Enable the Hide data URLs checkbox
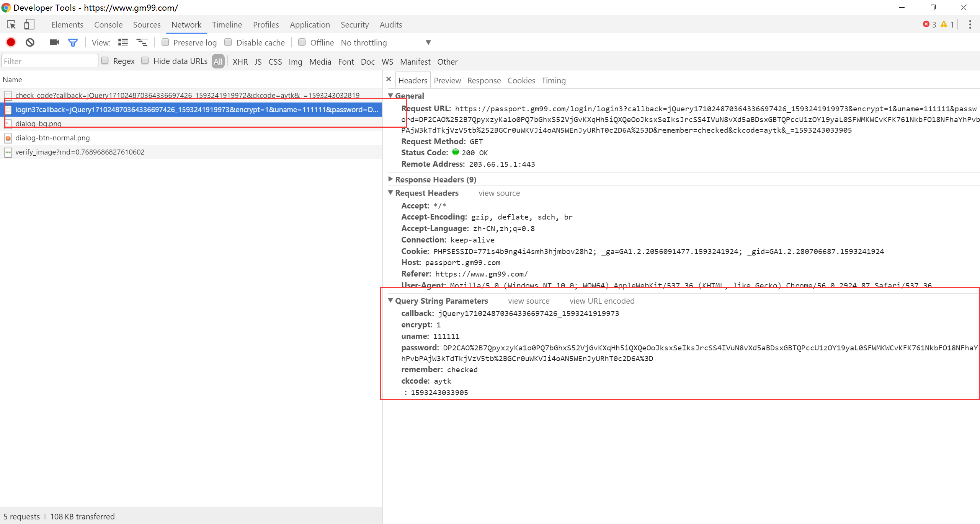The height and width of the screenshot is (524, 980). (x=145, y=60)
